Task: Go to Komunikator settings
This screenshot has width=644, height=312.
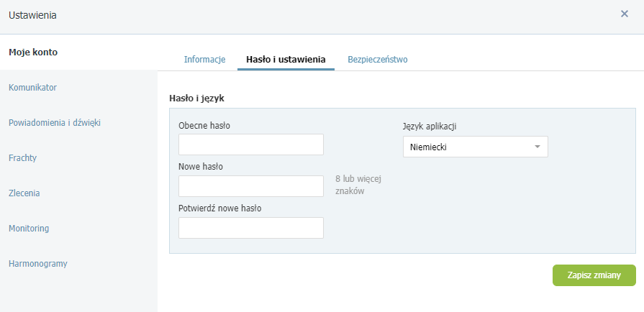Action: pos(32,88)
